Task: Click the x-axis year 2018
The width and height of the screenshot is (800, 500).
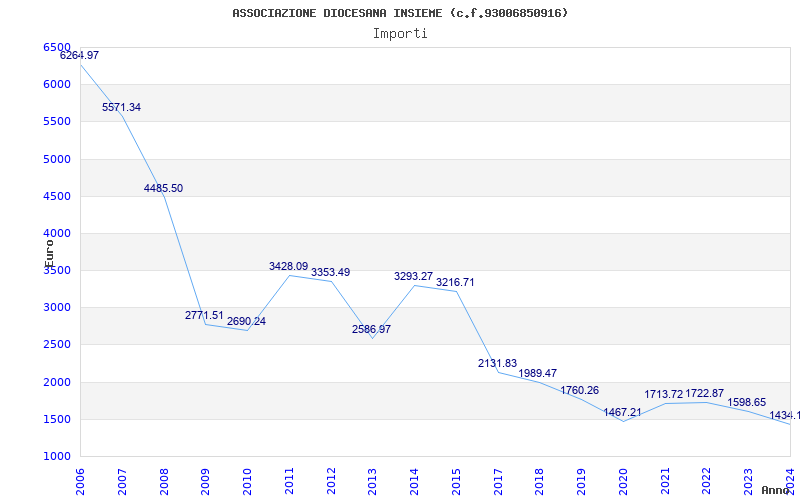Action: [540, 482]
